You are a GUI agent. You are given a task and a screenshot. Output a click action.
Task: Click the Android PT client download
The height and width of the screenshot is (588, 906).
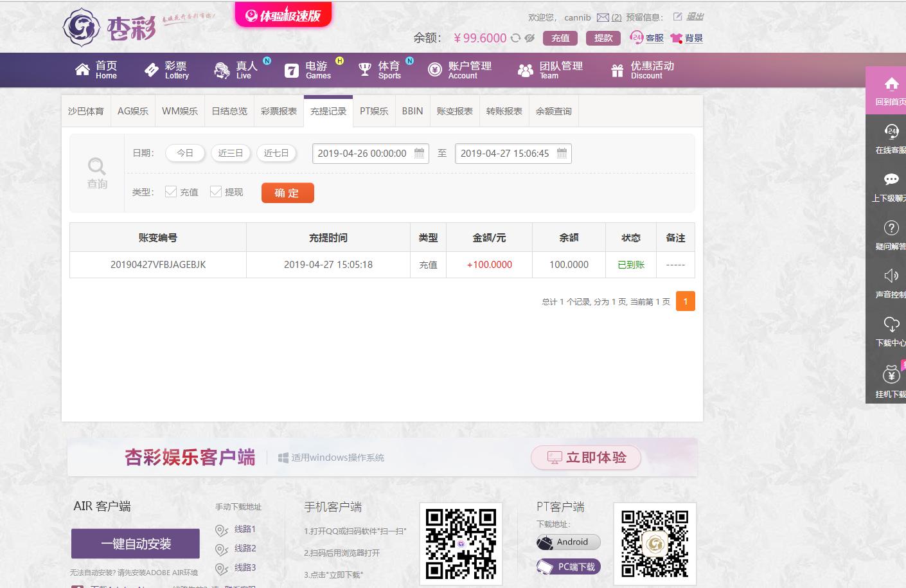click(569, 542)
